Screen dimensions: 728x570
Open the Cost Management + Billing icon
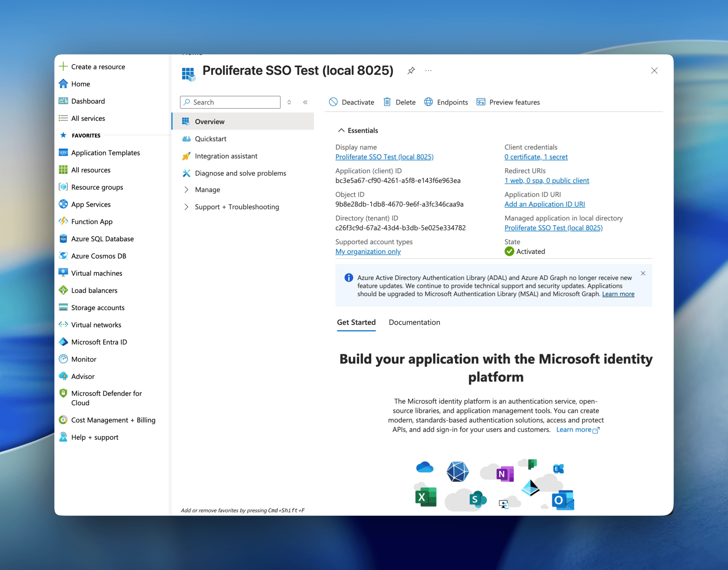click(x=63, y=420)
